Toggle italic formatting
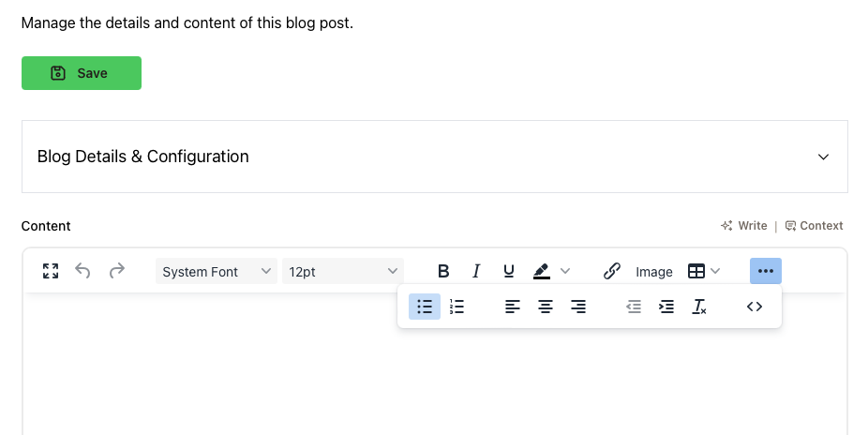 [476, 272]
